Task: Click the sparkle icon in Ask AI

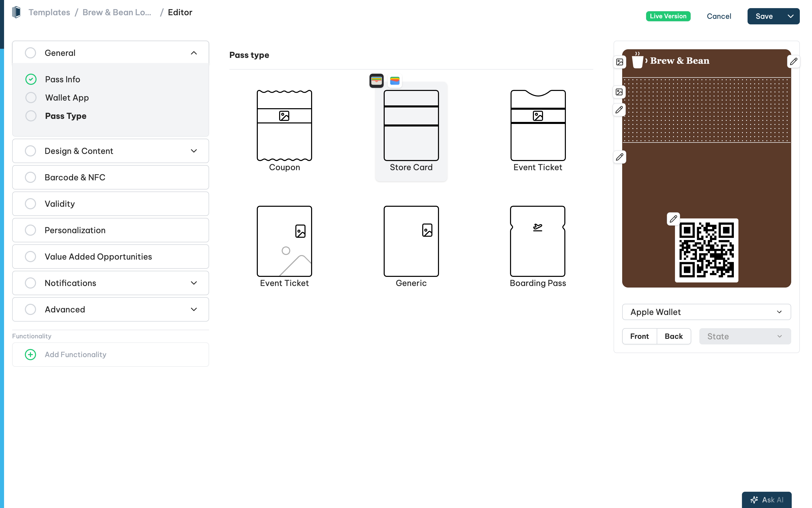Action: coord(754,500)
